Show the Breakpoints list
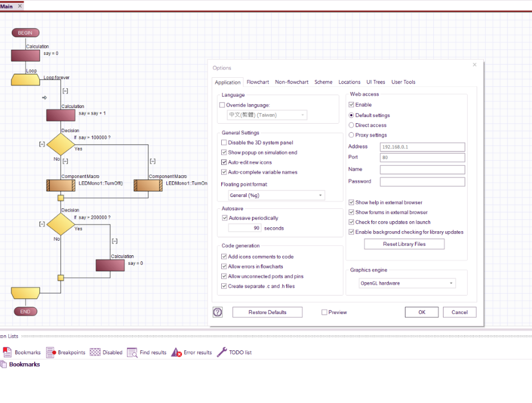 [66, 353]
